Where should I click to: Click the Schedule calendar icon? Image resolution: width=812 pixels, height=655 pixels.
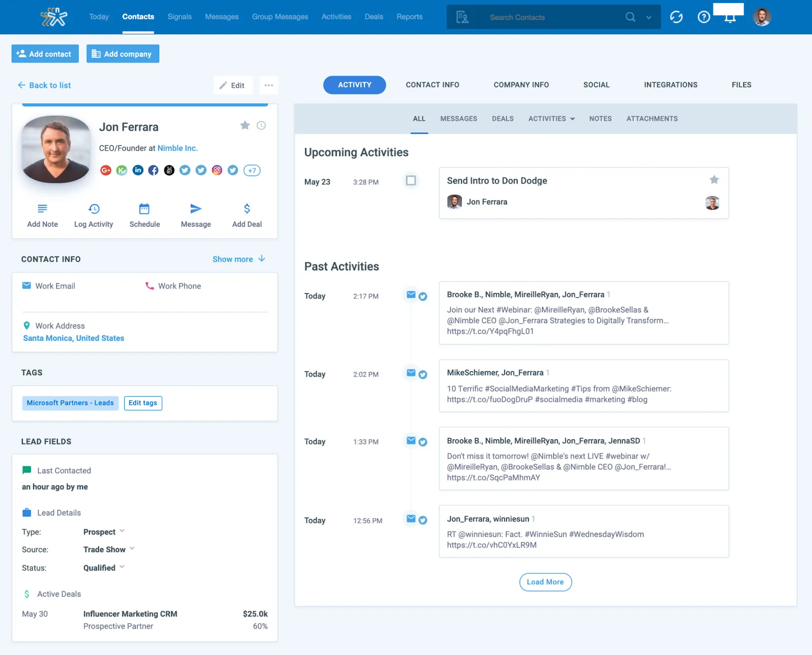click(145, 209)
